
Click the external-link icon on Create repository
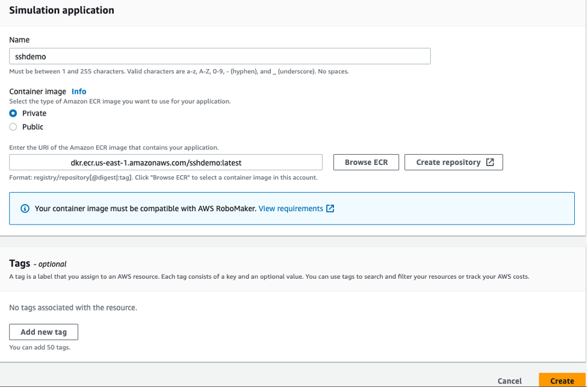[x=489, y=162]
